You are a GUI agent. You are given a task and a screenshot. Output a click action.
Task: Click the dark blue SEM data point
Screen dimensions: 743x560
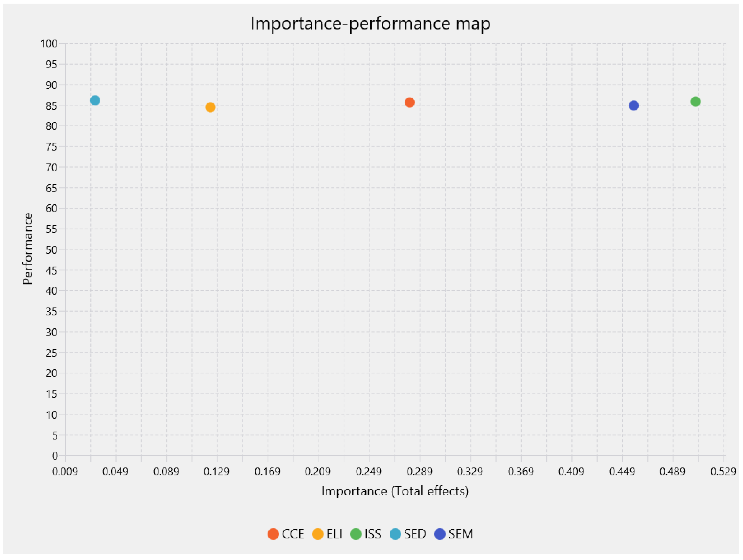pyautogui.click(x=633, y=106)
